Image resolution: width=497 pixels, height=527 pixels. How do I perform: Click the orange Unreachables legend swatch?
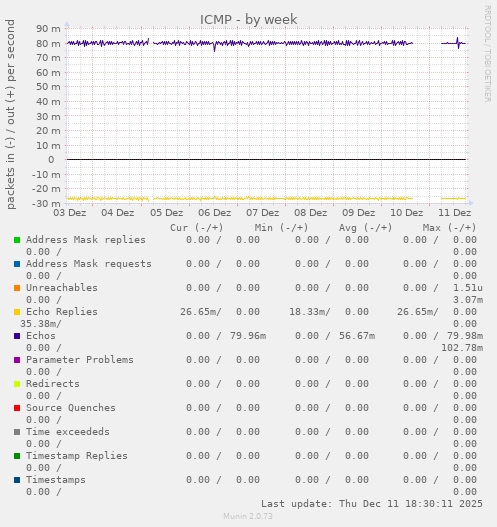pos(17,288)
